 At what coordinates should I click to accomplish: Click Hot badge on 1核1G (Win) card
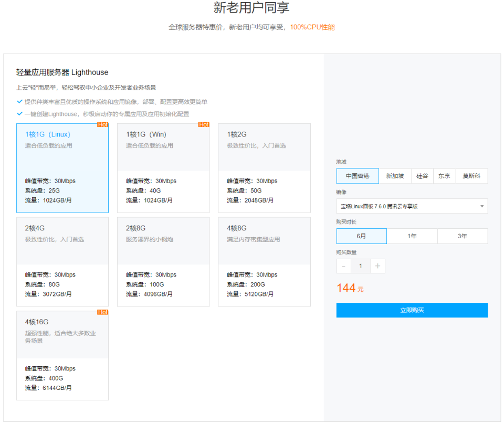pos(204,125)
